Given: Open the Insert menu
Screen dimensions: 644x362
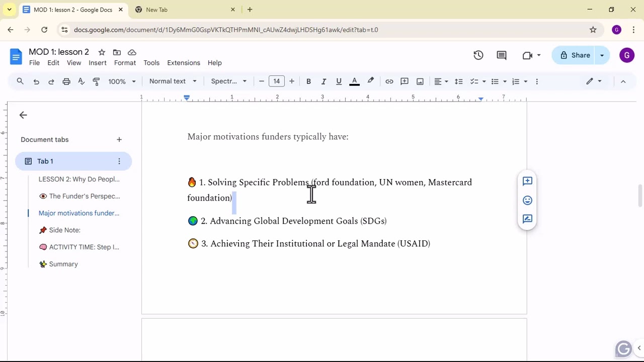Looking at the screenshot, I should point(98,63).
